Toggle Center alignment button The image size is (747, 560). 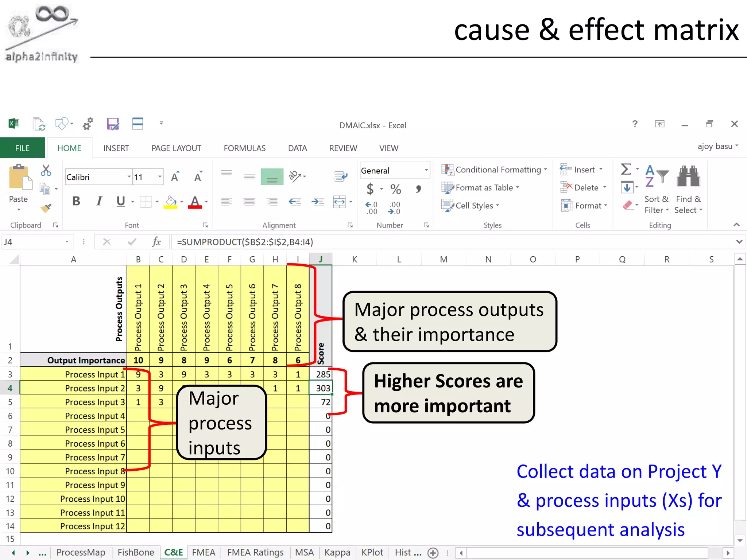click(x=249, y=202)
